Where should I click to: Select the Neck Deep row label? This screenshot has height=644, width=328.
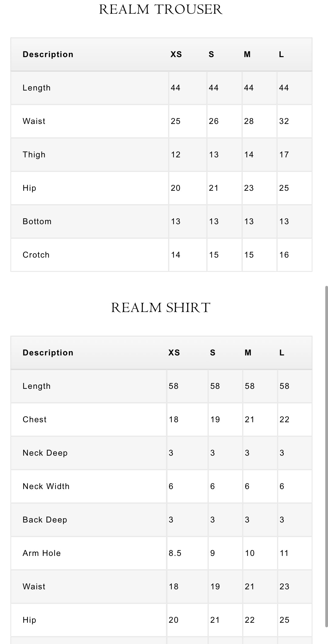click(x=45, y=453)
